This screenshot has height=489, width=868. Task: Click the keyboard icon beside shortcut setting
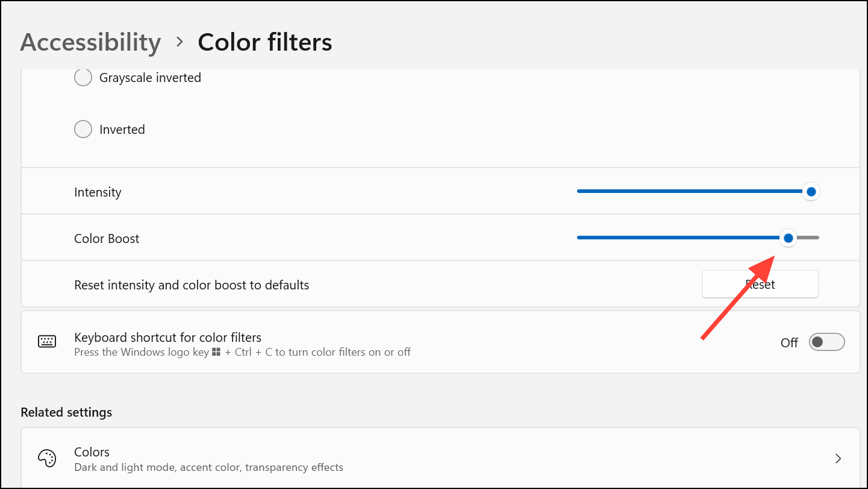47,342
